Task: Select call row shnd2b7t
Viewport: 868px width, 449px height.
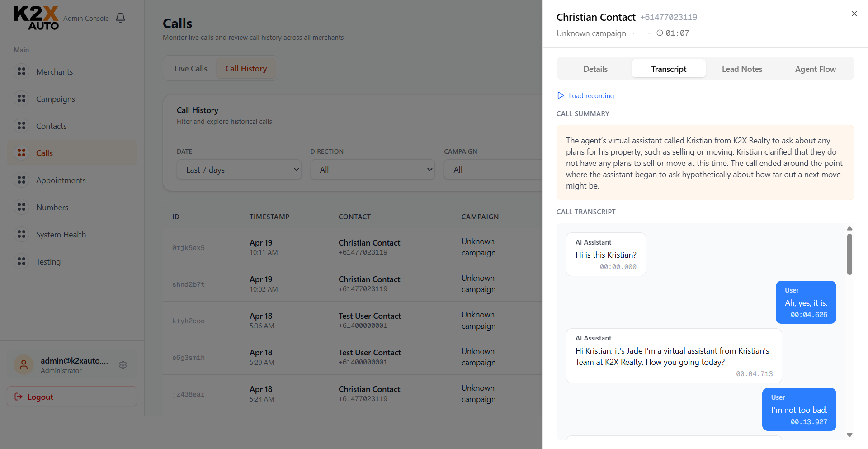Action: (316, 284)
